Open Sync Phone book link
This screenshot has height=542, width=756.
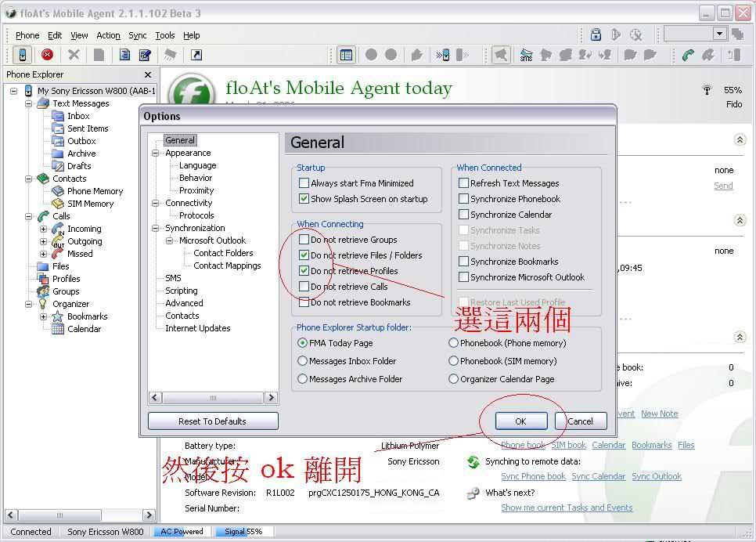(533, 476)
